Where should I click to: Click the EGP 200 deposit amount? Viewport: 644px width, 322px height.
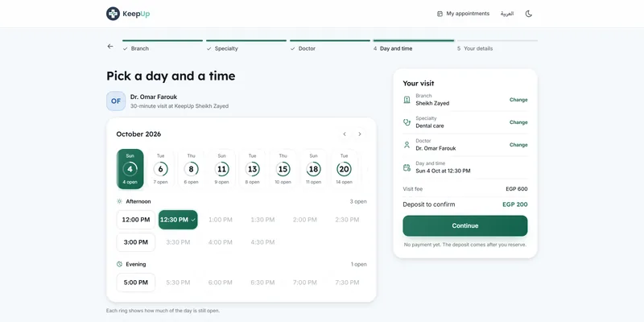click(x=515, y=204)
